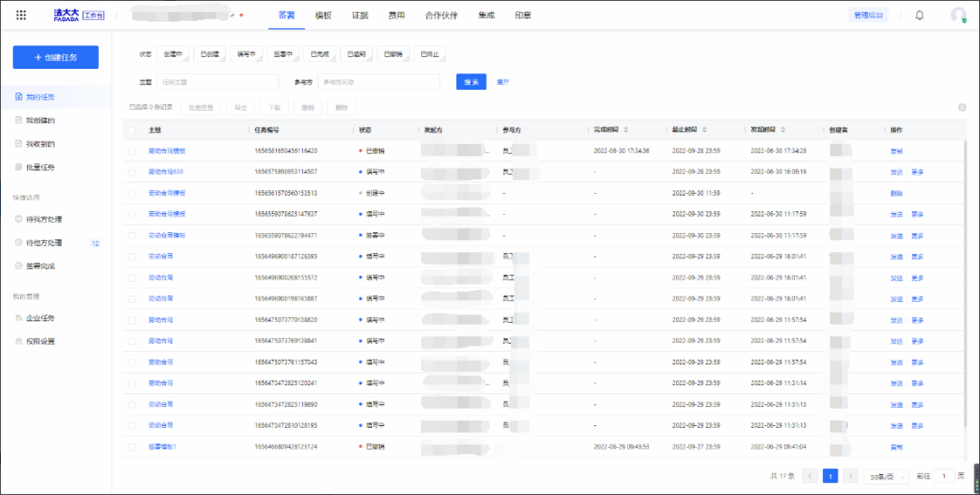
Task: Switch to the 合作伙伴 tab
Action: 441,15
